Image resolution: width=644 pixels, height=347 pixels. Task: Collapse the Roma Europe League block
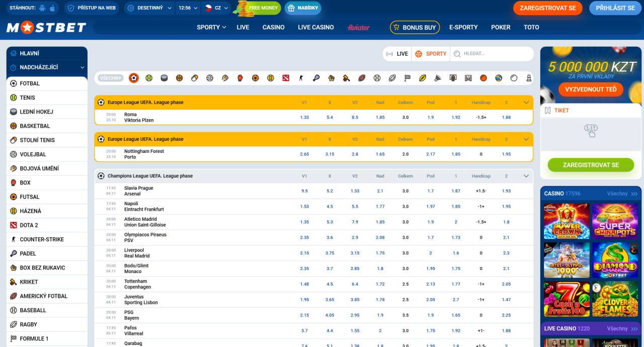526,103
